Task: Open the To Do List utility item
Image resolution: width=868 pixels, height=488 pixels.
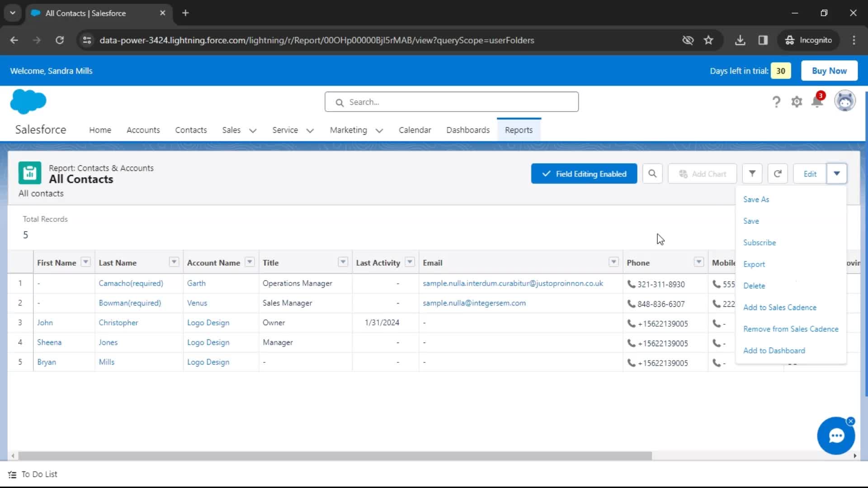Action: [x=33, y=474]
